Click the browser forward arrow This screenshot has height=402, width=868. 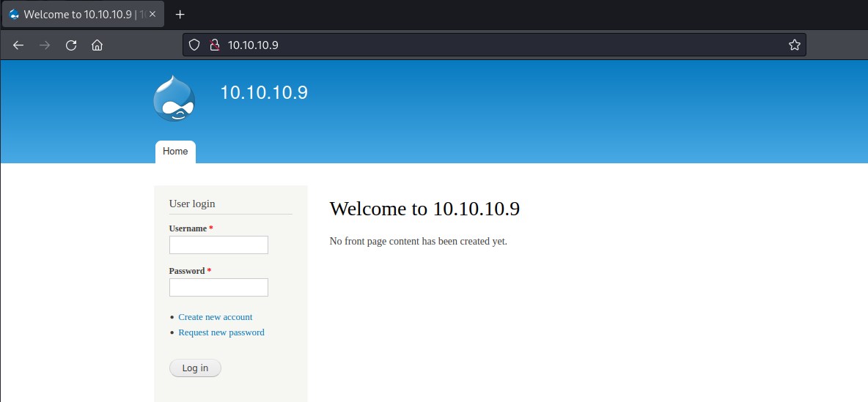coord(45,45)
